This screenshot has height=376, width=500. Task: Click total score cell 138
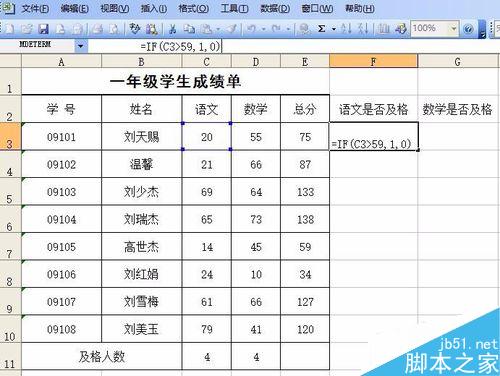305,219
